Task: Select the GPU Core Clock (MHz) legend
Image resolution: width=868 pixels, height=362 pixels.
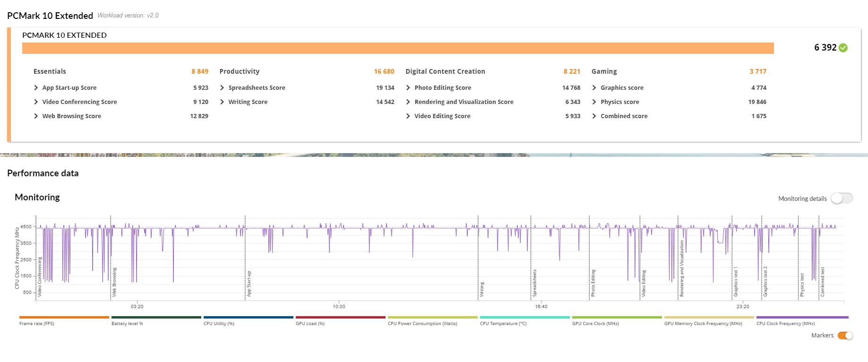Action: tap(617, 321)
